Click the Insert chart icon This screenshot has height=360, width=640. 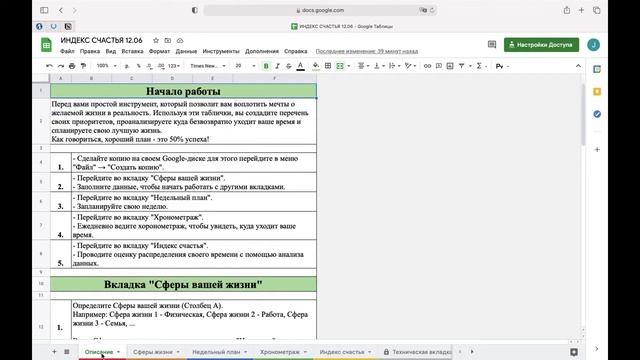[450, 66]
